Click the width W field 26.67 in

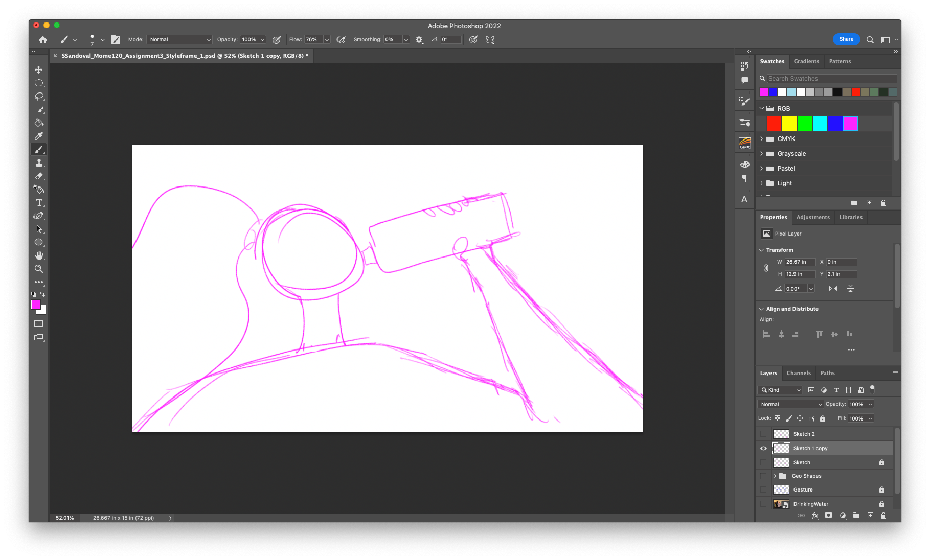pyautogui.click(x=800, y=262)
